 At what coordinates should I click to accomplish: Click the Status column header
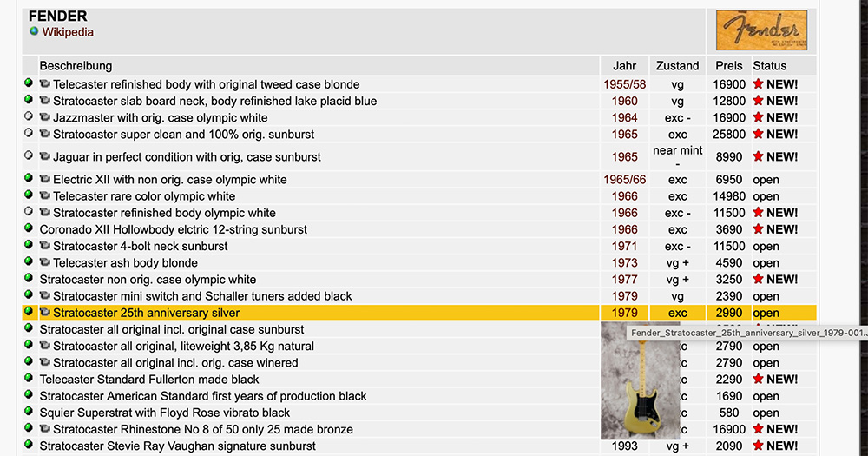pos(769,66)
